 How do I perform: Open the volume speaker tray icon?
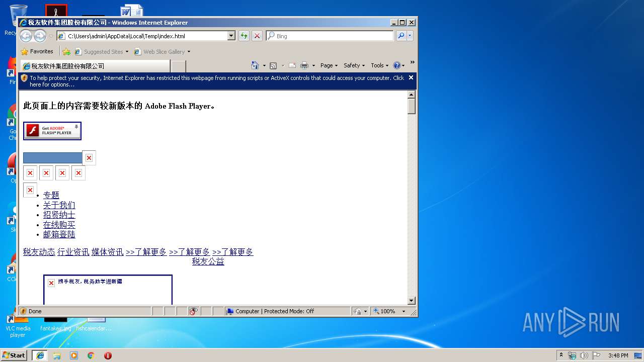click(584, 355)
